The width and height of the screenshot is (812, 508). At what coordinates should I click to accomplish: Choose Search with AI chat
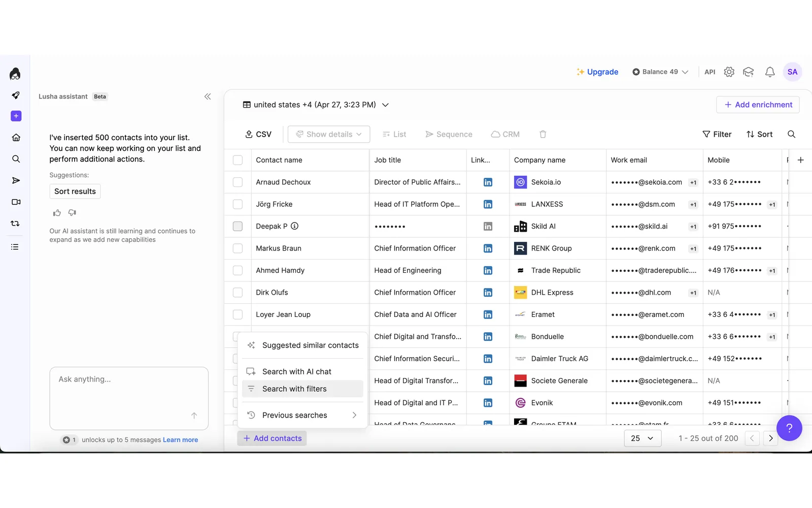pos(303,372)
